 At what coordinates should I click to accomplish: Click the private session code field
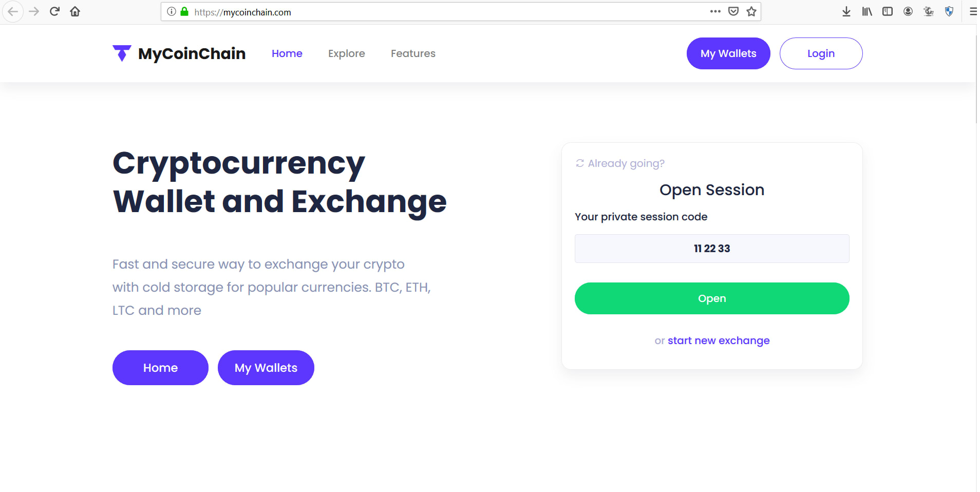click(x=711, y=249)
